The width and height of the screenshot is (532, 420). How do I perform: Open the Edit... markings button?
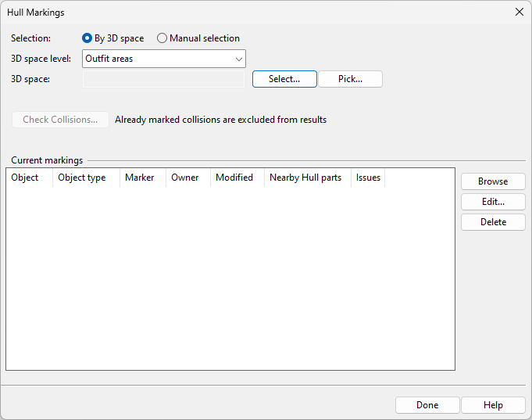pos(493,202)
